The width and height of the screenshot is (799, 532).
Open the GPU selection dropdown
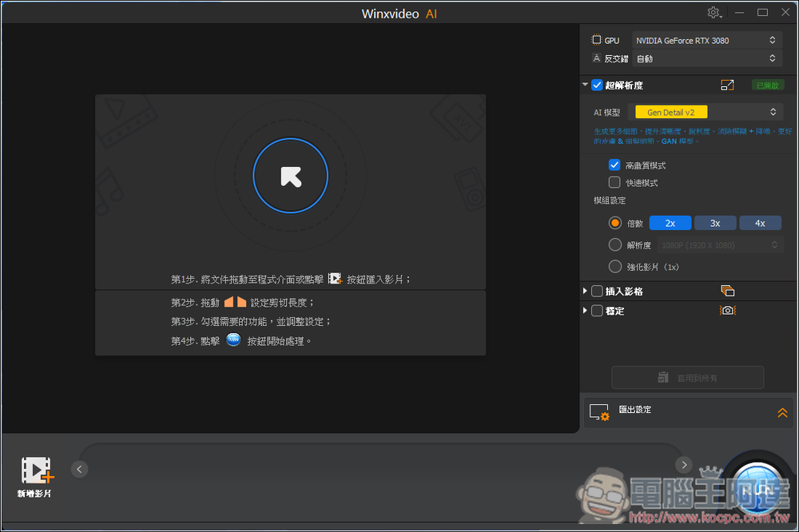click(707, 40)
